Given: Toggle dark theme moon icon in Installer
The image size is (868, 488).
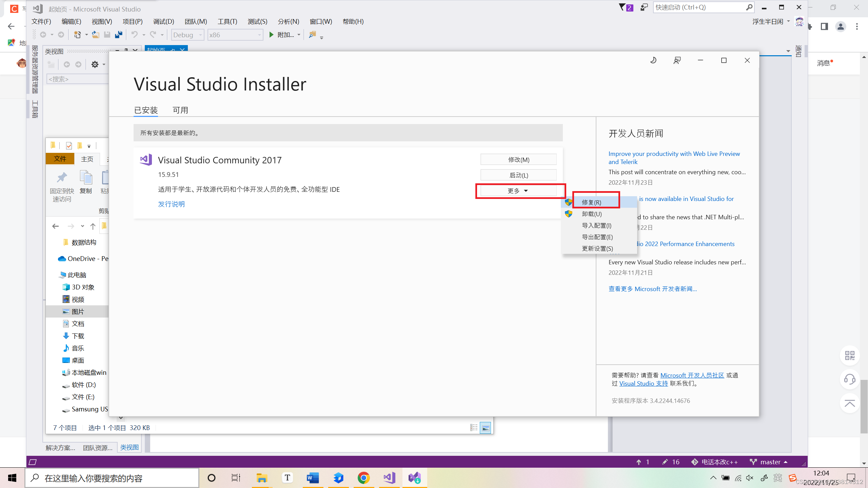Looking at the screenshot, I should click(x=653, y=60).
